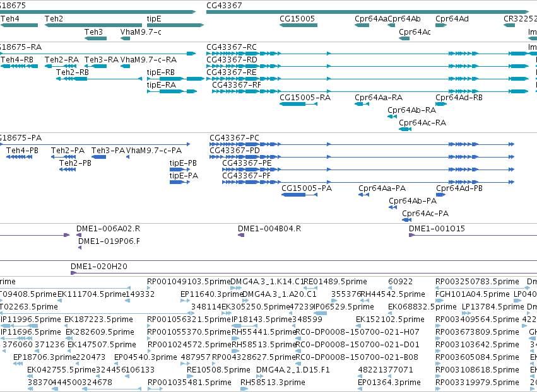Click transcript Cpr64Ad-RB
The image size is (537, 392).
click(x=441, y=103)
